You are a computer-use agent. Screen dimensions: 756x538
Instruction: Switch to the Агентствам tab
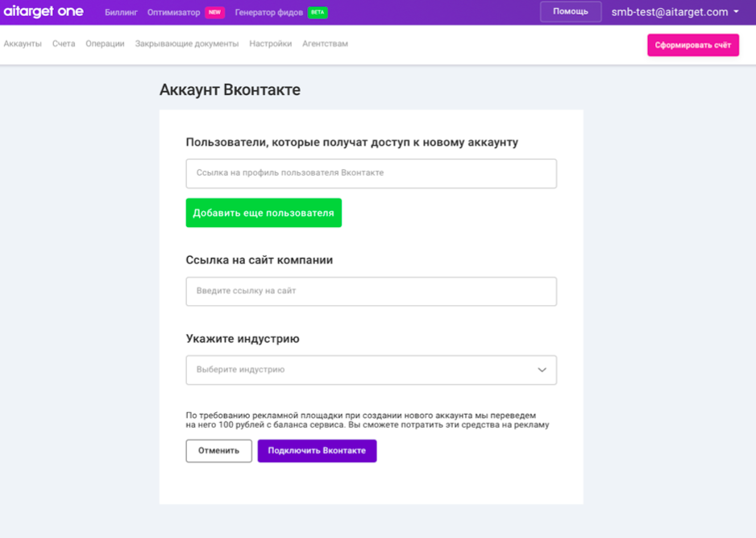tap(325, 43)
